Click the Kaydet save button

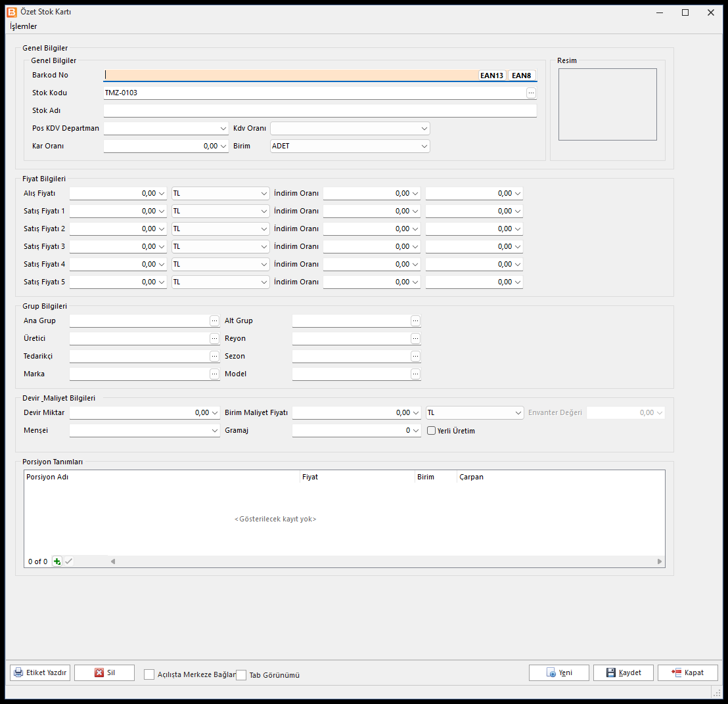[x=623, y=672]
